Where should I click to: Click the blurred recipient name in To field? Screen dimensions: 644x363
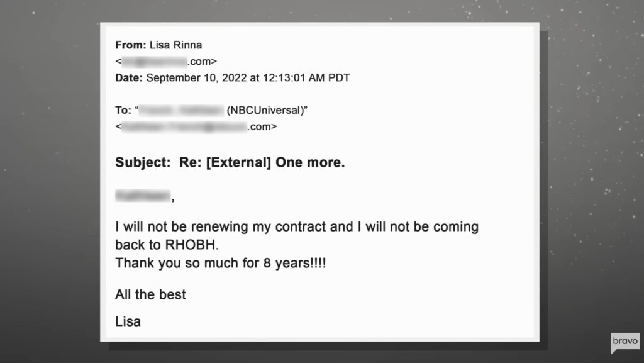[181, 111]
